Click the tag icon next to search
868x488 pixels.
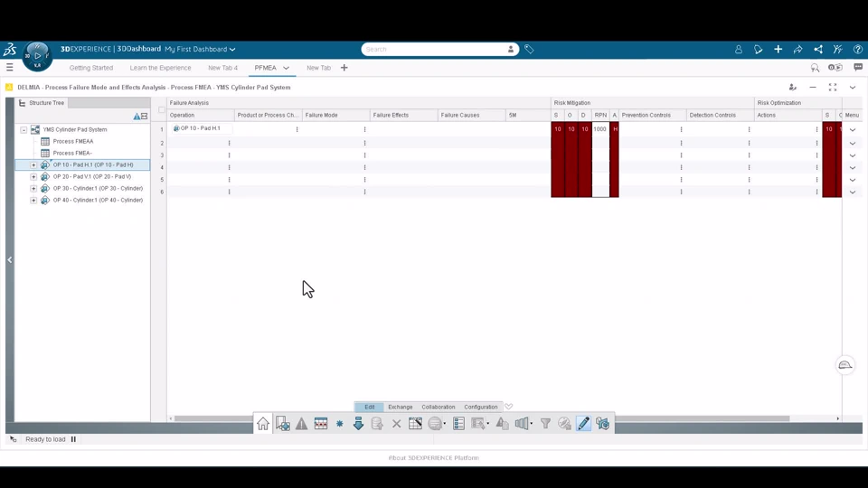(529, 49)
